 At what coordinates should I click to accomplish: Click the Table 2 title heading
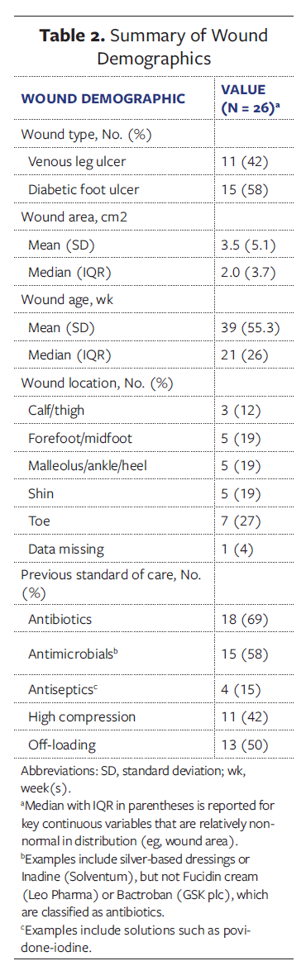coord(153,47)
